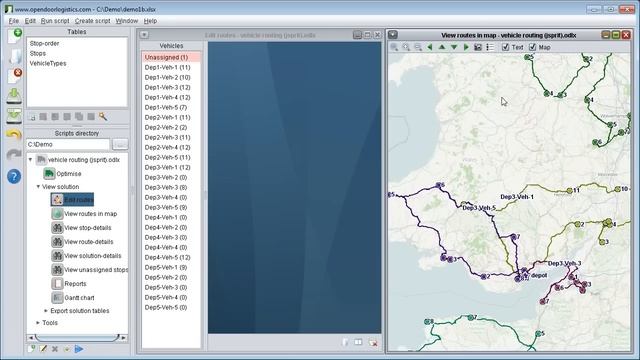Click the scripts directory path input field
640x360 pixels.
click(68, 144)
